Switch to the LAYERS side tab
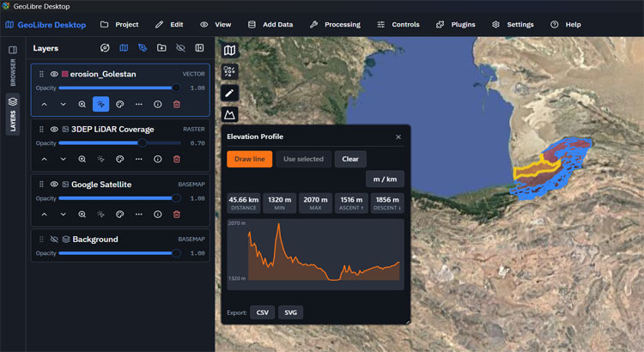Screen dimensions: 644x352 point(13,114)
